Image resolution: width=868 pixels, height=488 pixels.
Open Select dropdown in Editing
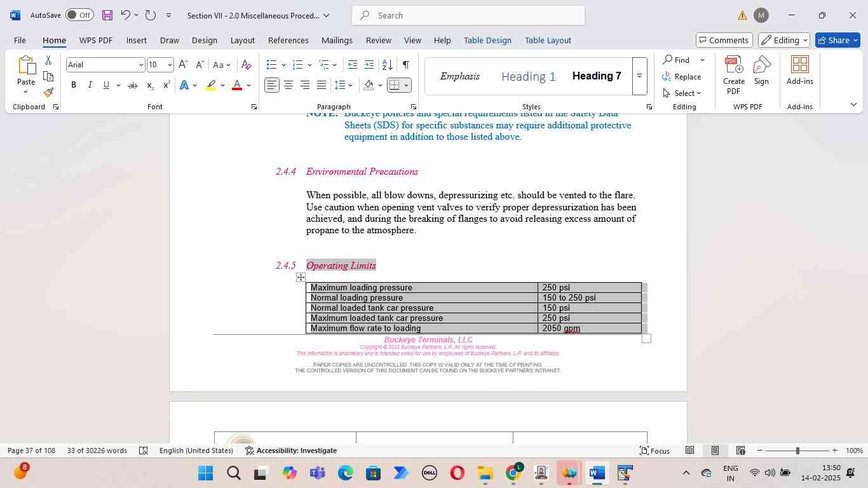[x=682, y=93]
